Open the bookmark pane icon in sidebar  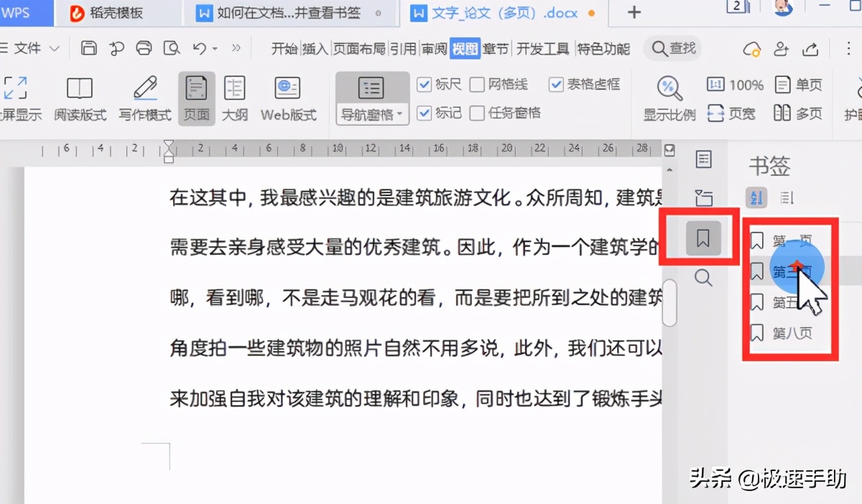703,238
